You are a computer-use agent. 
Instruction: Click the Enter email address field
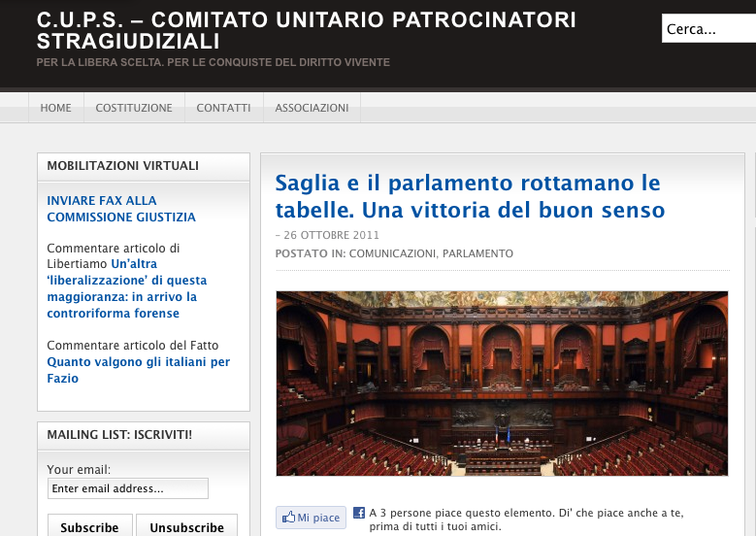coord(128,488)
